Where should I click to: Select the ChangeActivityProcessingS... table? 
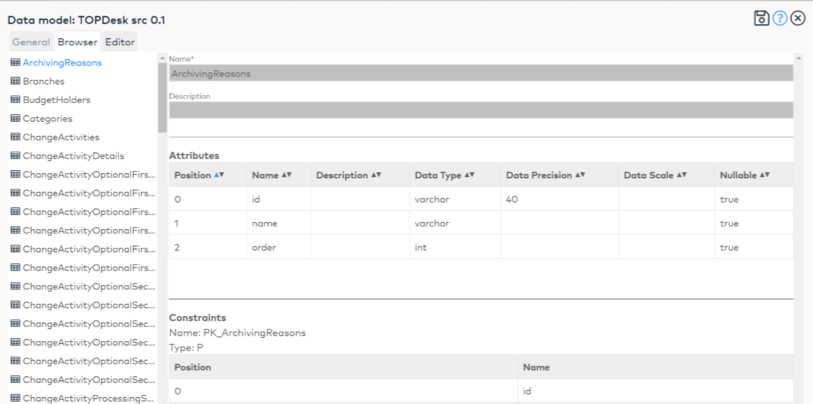tap(89, 398)
